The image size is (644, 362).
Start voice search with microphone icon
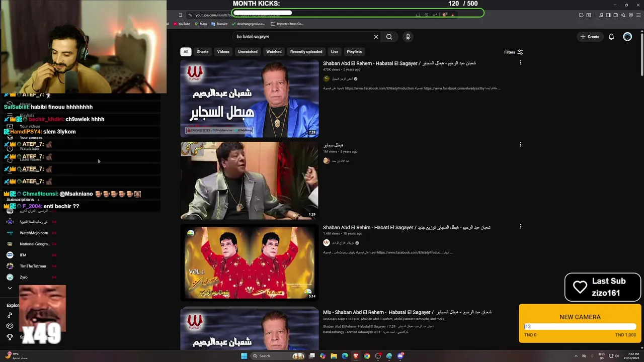408,37
